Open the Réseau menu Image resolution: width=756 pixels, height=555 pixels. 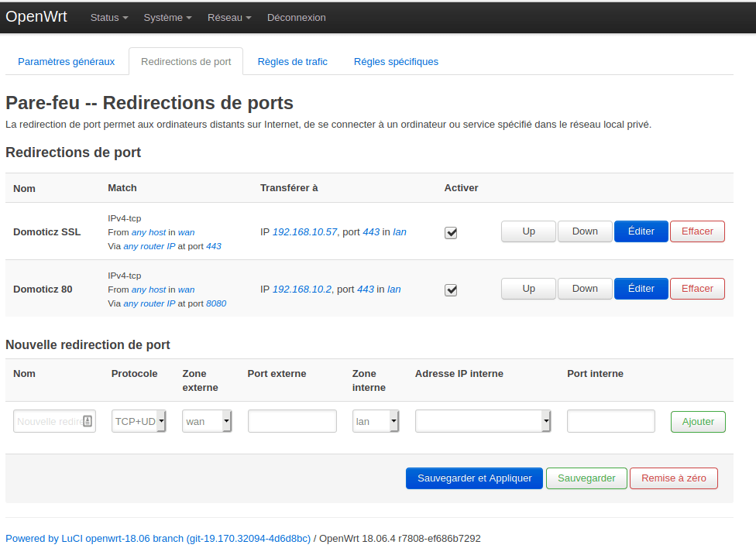coord(229,17)
